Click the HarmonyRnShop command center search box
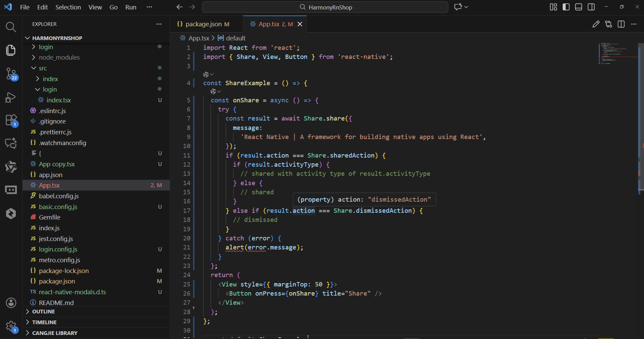The image size is (644, 339). click(325, 7)
